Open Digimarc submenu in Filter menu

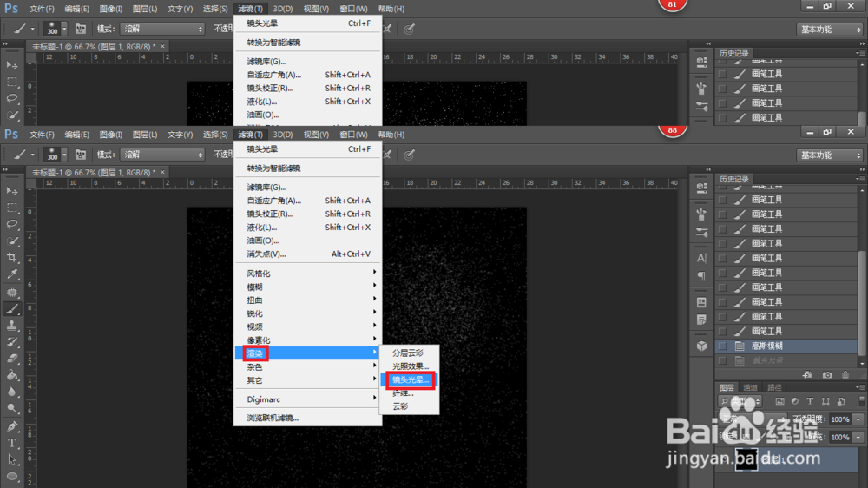point(308,399)
